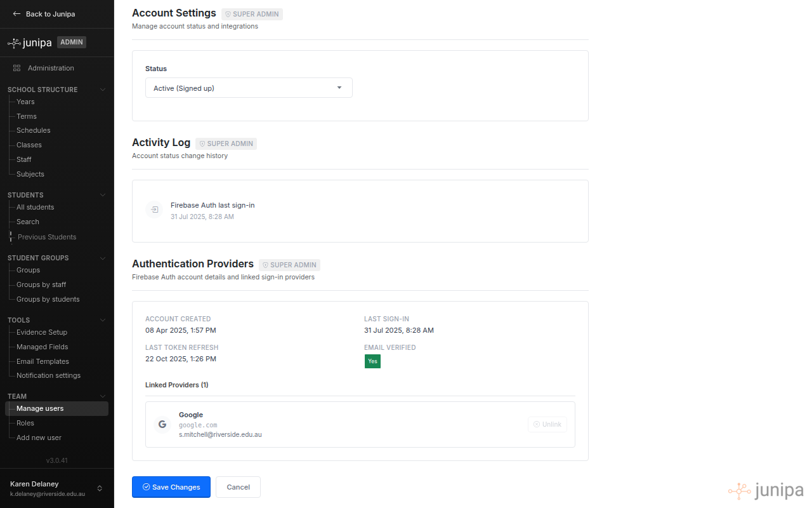Expand Karen Delaney's account options
812x508 pixels.
[x=100, y=488]
